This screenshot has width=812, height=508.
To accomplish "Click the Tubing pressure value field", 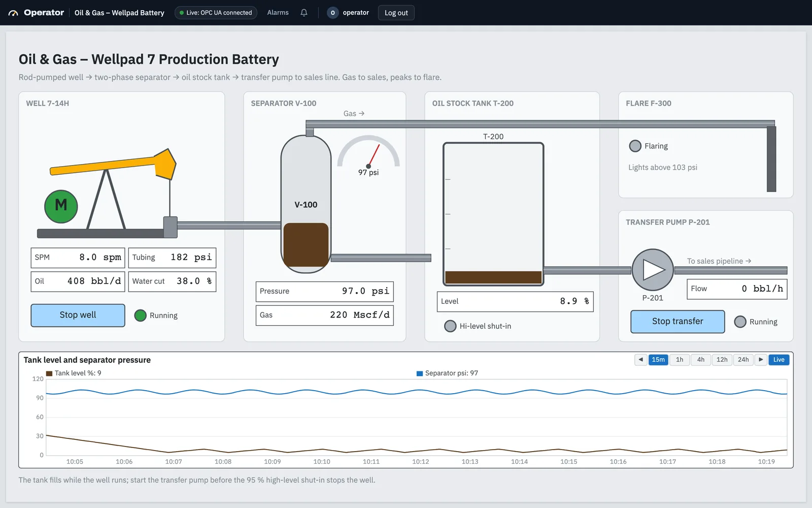I will [173, 258].
